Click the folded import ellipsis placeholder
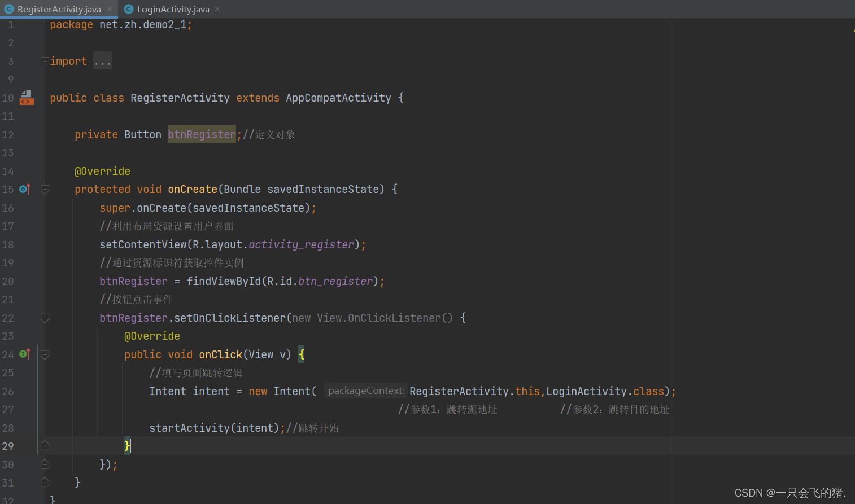This screenshot has height=504, width=855. pos(102,61)
